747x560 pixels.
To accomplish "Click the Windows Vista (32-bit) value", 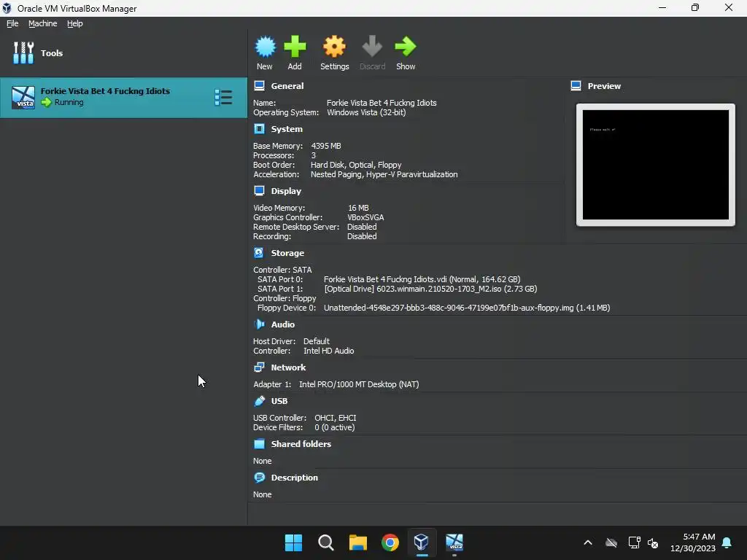I will pyautogui.click(x=366, y=112).
